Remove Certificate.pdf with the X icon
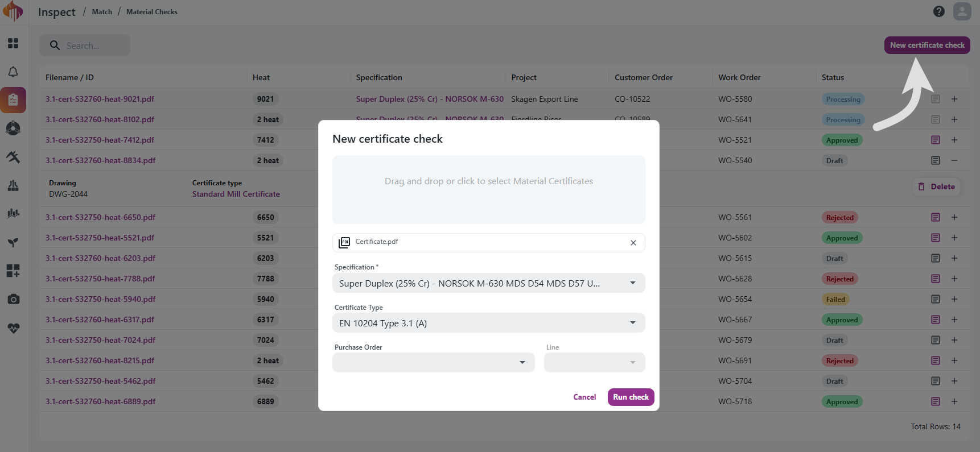Viewport: 980px width, 452px height. coord(633,243)
